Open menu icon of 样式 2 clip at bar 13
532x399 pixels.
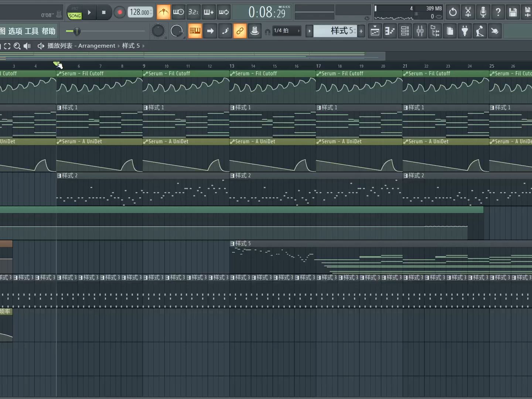(x=232, y=175)
